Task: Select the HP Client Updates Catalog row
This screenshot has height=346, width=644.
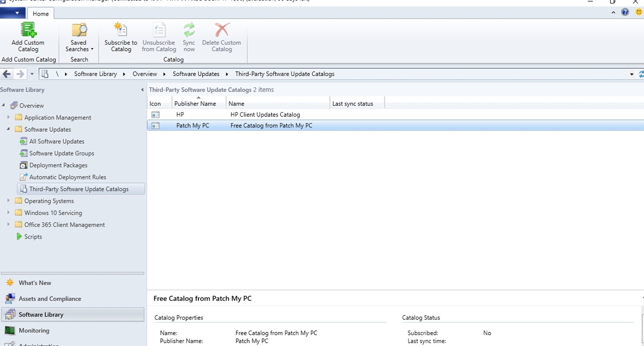Action: click(x=395, y=114)
